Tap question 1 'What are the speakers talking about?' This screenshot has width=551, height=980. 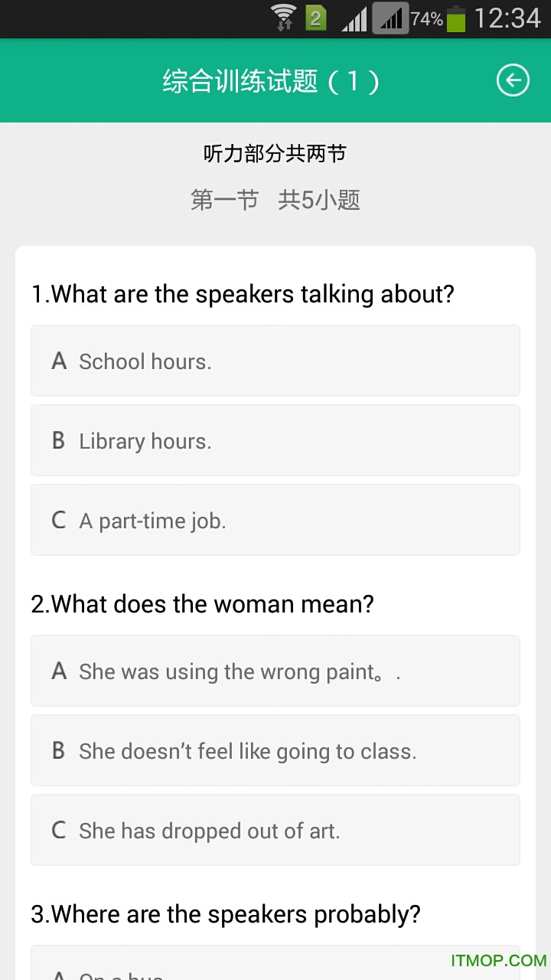(x=243, y=294)
